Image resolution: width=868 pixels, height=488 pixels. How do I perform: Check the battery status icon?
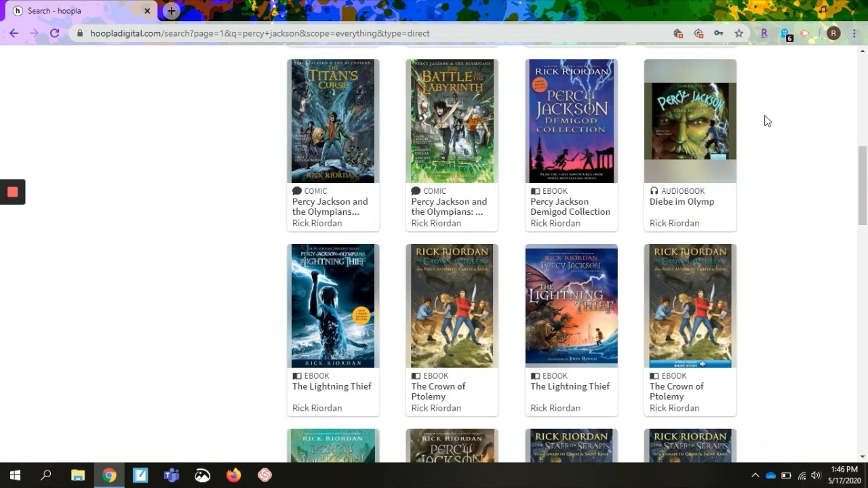(x=786, y=475)
